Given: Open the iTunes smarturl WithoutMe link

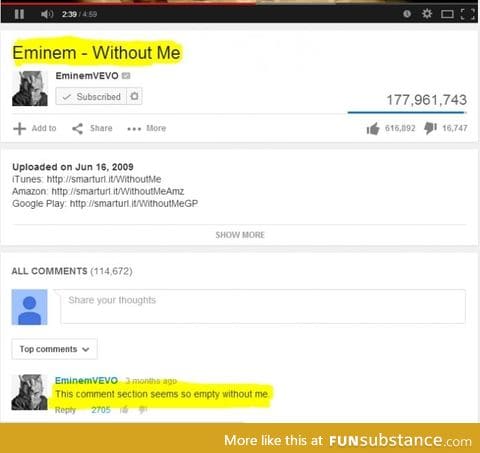Looking at the screenshot, I should coord(104,179).
